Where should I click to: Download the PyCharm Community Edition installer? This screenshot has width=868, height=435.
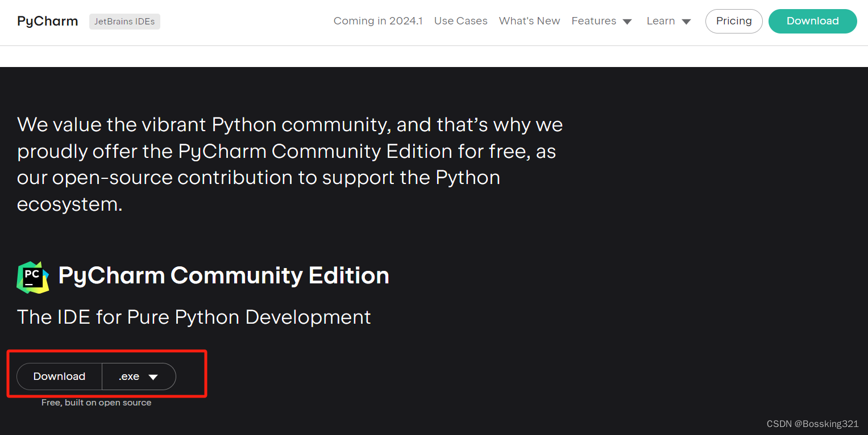[x=59, y=377]
